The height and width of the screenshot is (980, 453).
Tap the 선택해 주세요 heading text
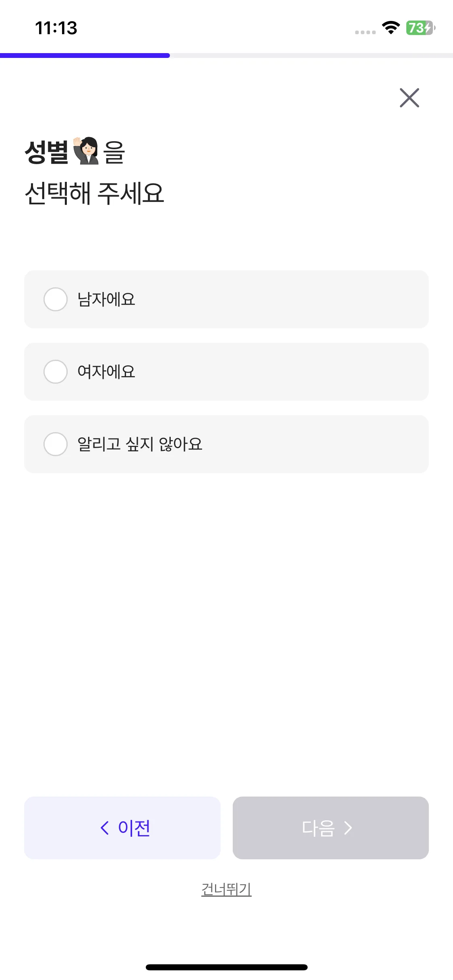coord(94,193)
